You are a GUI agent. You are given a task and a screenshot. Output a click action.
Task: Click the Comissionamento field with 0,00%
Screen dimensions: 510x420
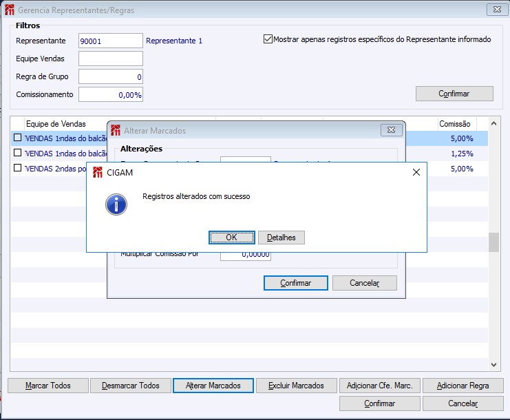tap(111, 94)
